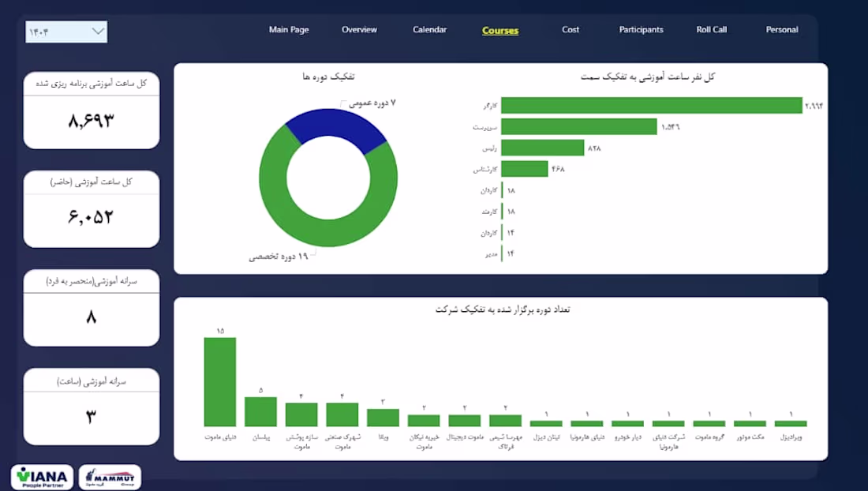
Task: Open the Cost tab
Action: 571,30
